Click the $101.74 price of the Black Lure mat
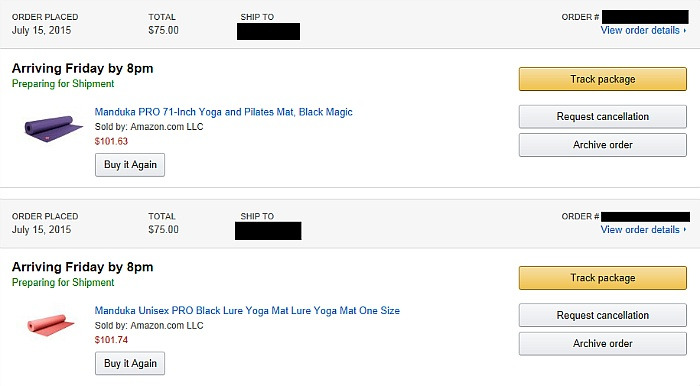This screenshot has width=700, height=386. pos(111,340)
